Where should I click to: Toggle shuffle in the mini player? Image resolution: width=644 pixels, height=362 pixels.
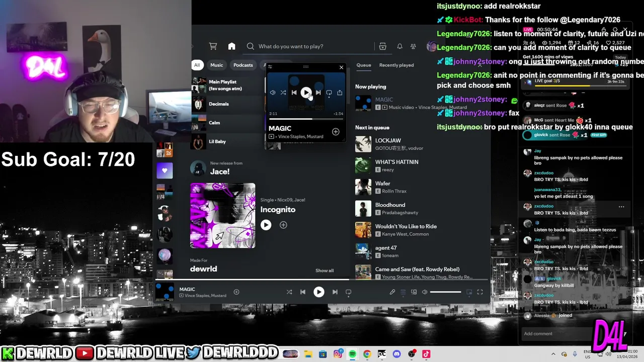coord(283,93)
